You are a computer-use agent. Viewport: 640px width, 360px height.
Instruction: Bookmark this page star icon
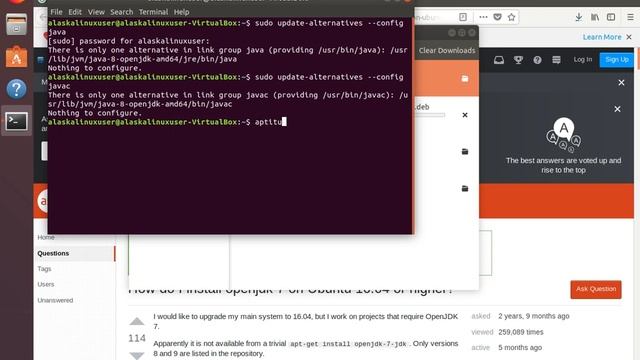pos(511,17)
